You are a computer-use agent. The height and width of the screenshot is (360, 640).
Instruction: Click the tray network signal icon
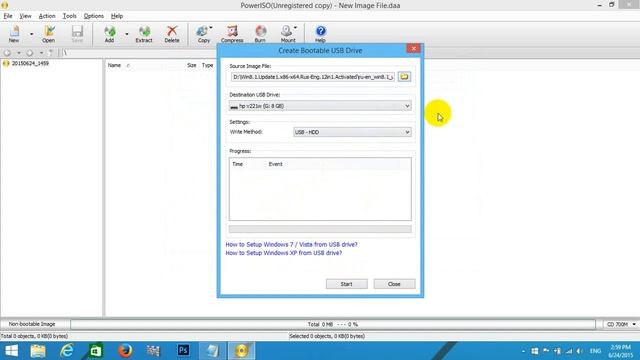tap(569, 351)
